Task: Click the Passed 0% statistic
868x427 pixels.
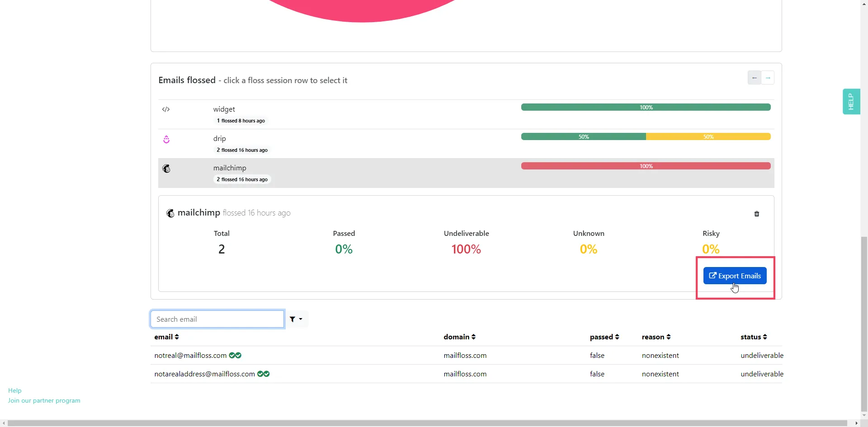Action: pos(344,249)
